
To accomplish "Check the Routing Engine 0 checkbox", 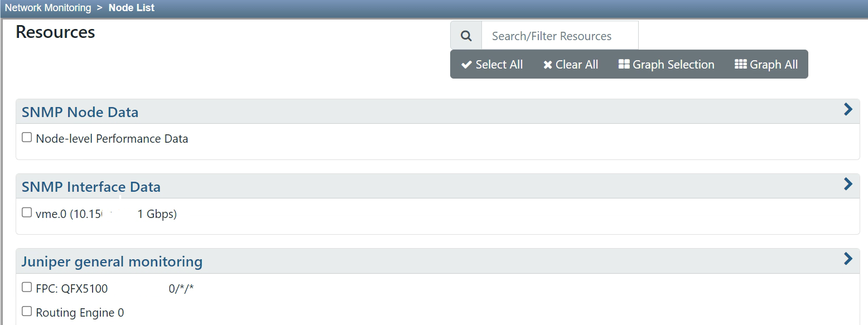I will point(26,311).
